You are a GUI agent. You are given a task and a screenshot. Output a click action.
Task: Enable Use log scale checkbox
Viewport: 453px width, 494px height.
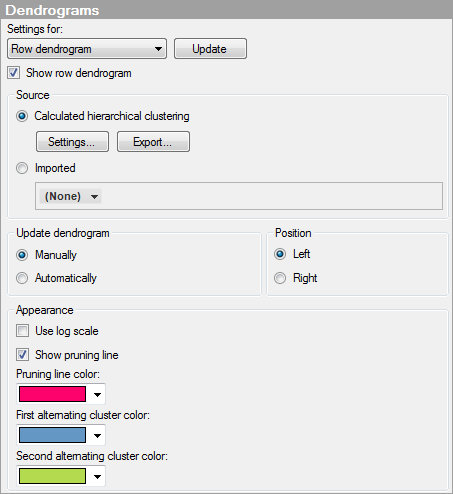[23, 331]
